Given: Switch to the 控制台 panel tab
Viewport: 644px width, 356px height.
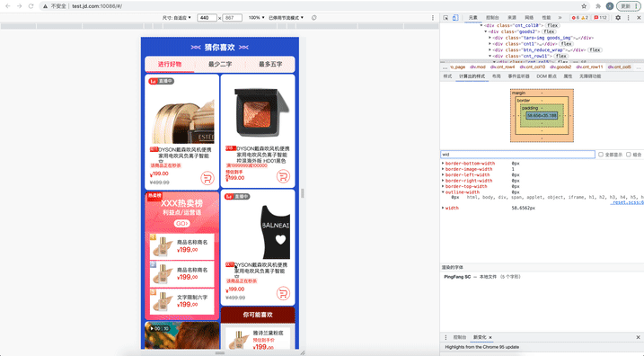Looking at the screenshot, I should click(x=492, y=18).
